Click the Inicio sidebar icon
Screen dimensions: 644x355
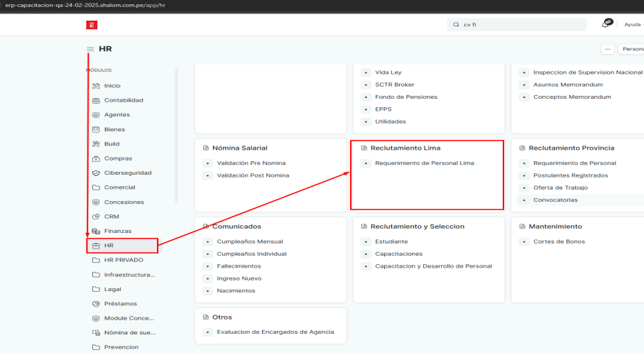coord(96,86)
